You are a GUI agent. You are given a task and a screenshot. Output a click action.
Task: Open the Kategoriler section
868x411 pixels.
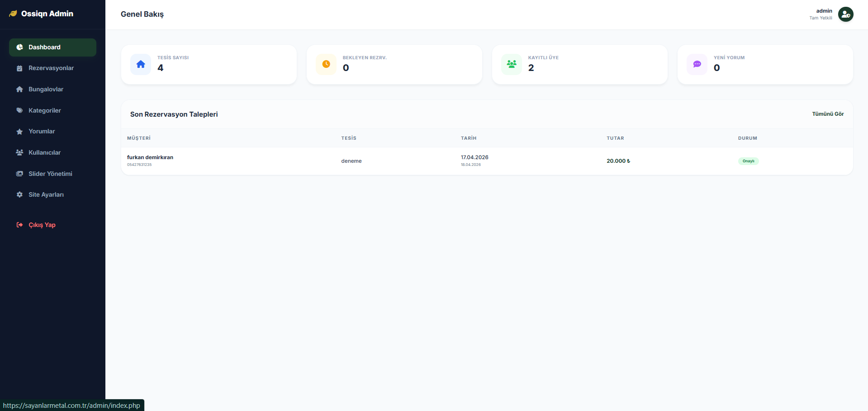point(52,110)
